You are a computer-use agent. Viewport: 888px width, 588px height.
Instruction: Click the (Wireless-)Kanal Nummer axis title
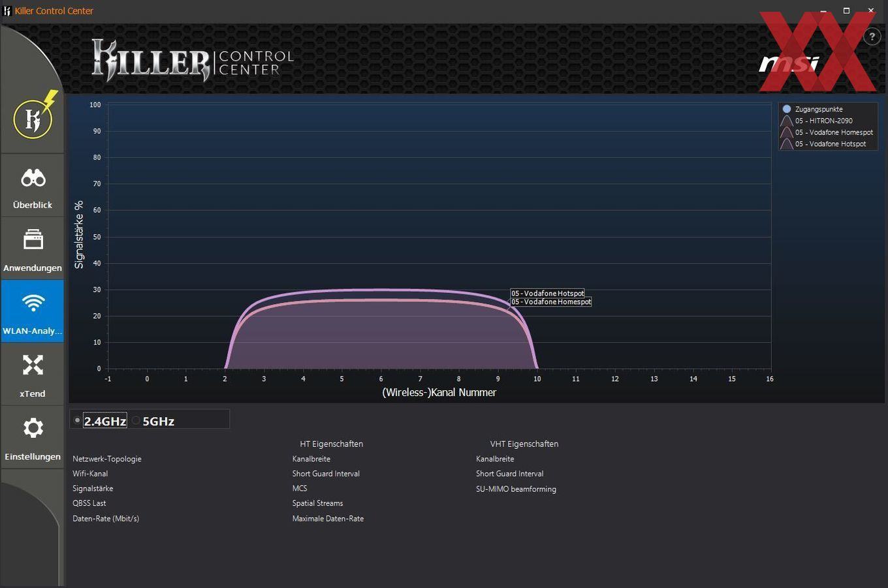(439, 392)
